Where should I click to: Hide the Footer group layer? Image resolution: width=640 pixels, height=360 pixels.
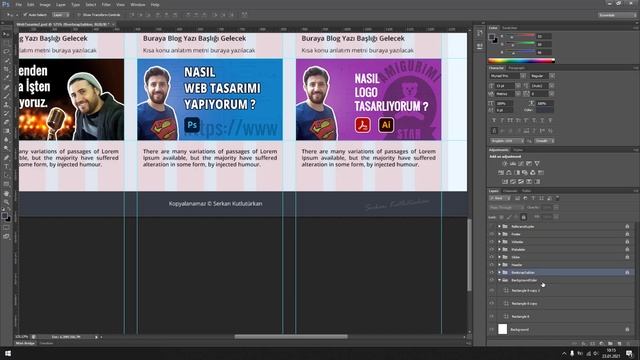pyautogui.click(x=491, y=234)
